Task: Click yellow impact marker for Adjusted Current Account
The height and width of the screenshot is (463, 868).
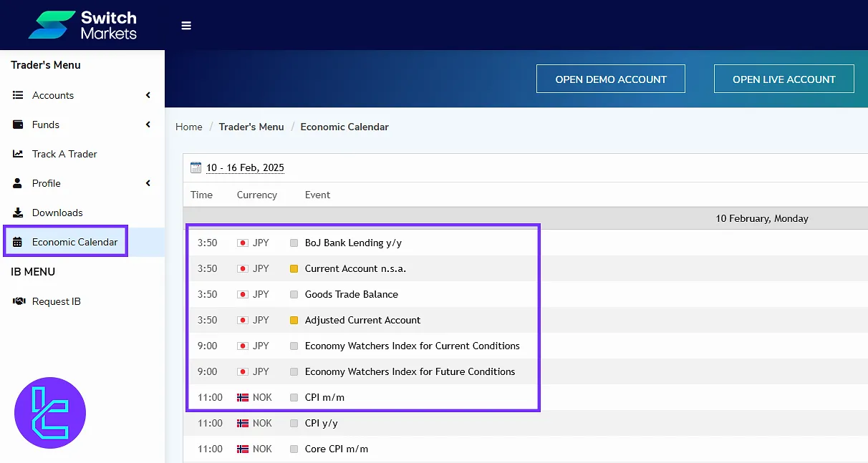Action: click(x=294, y=320)
